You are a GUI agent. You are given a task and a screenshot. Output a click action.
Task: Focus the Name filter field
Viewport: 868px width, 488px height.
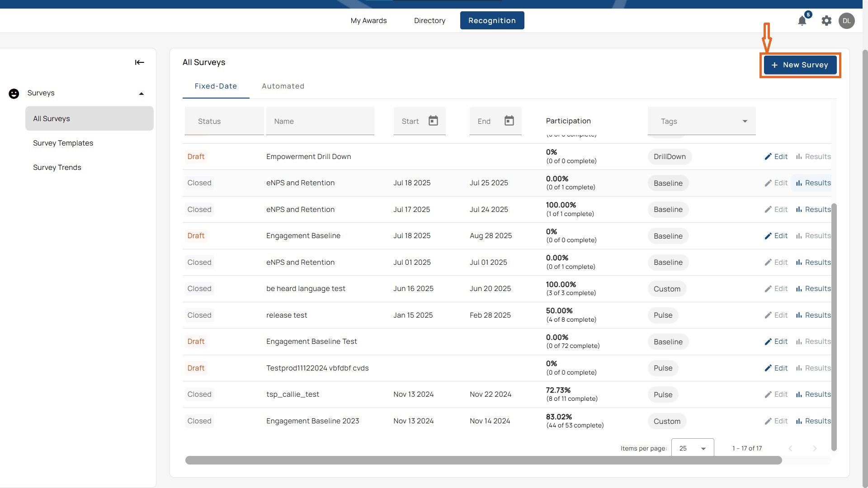point(320,121)
